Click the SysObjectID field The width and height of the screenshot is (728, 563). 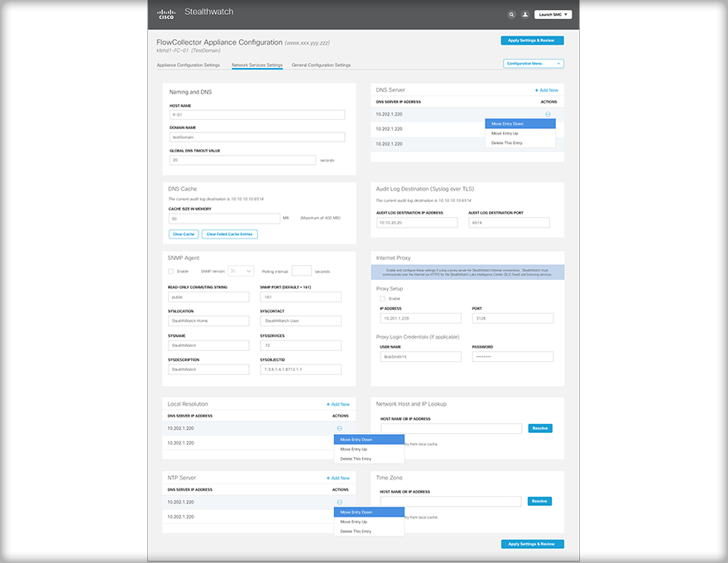click(x=301, y=370)
